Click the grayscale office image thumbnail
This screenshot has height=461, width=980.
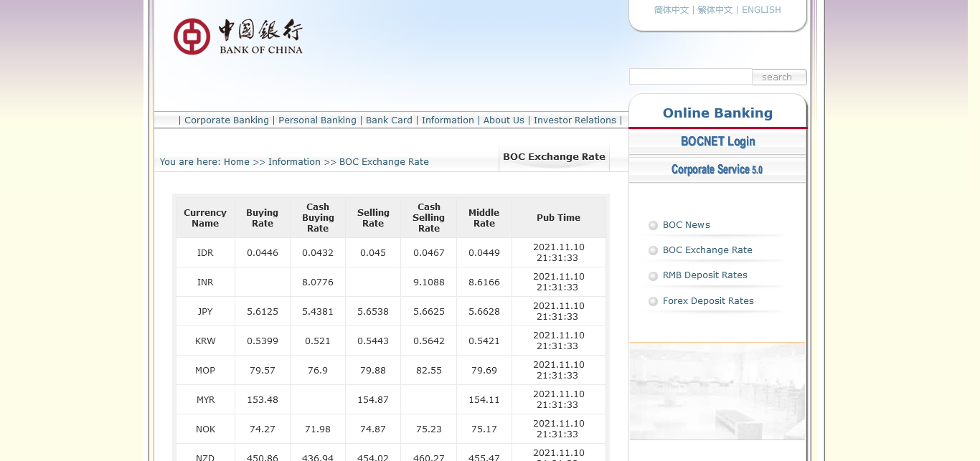coord(717,391)
